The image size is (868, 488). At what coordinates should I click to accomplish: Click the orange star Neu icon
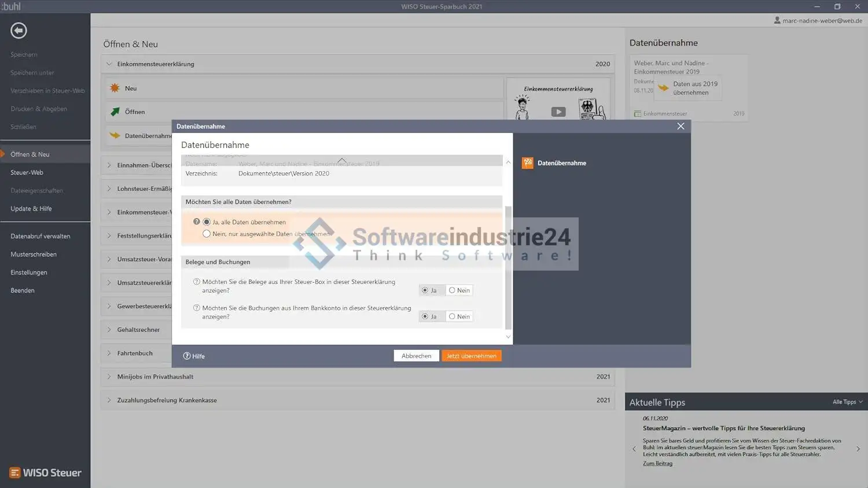115,88
